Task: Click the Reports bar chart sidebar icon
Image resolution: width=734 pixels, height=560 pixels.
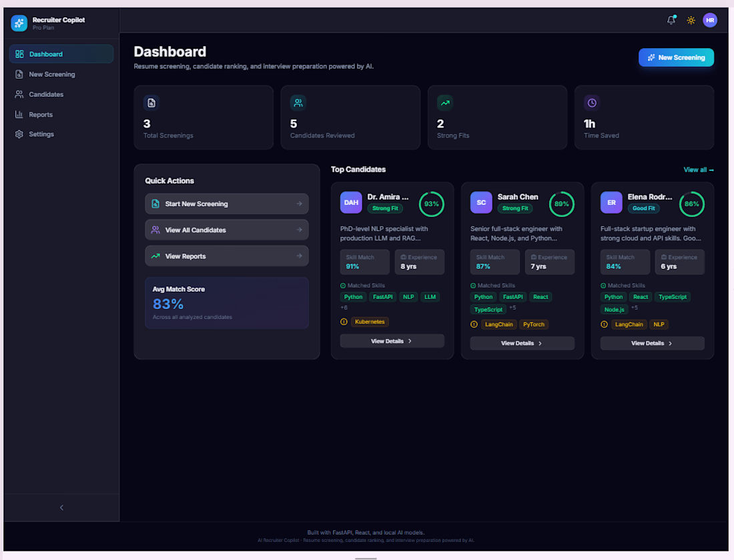Action: tap(19, 114)
